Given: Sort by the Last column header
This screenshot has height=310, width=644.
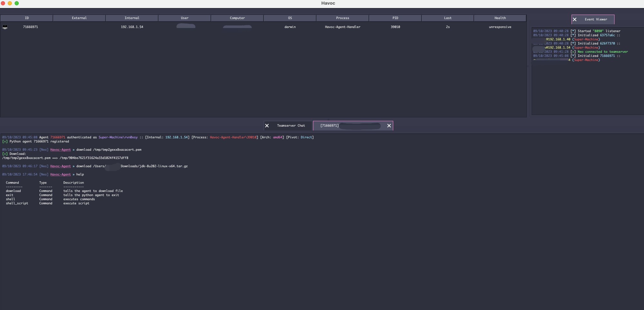Looking at the screenshot, I should point(448,18).
